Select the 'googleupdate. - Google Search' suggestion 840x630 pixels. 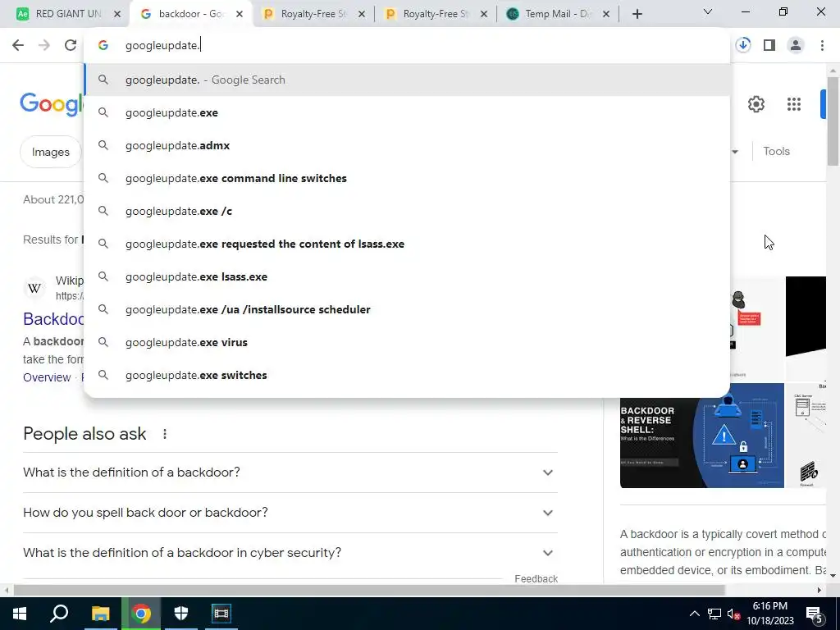point(407,80)
